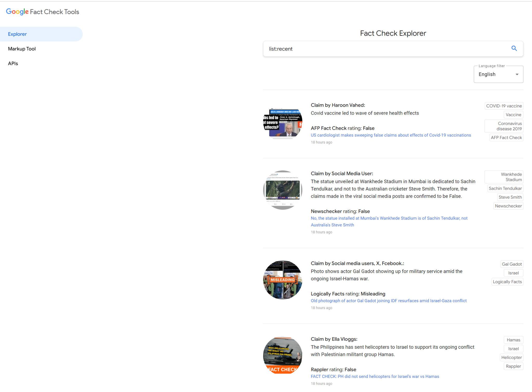The height and width of the screenshot is (392, 532).
Task: Click the Helicopter tag
Action: coord(511,358)
